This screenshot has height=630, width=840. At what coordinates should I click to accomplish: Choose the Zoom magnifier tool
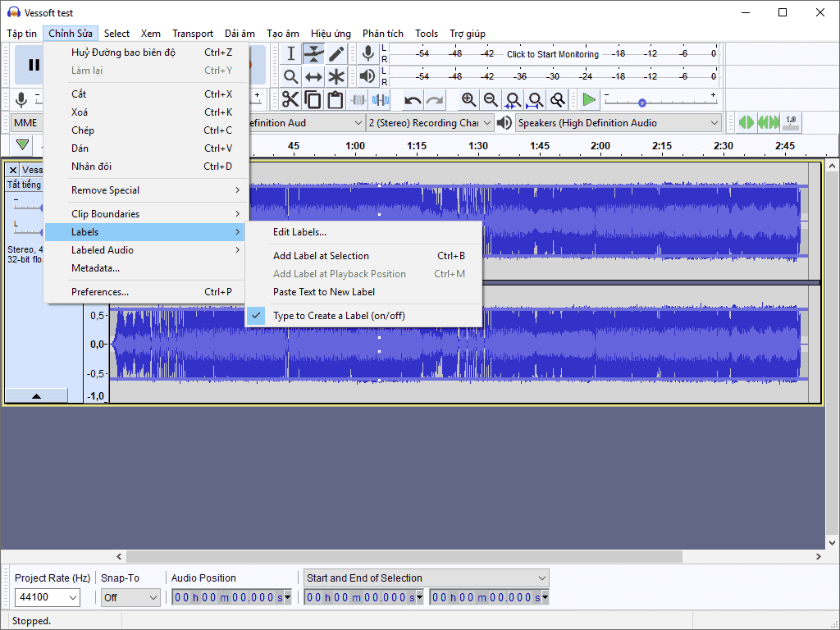pos(290,76)
